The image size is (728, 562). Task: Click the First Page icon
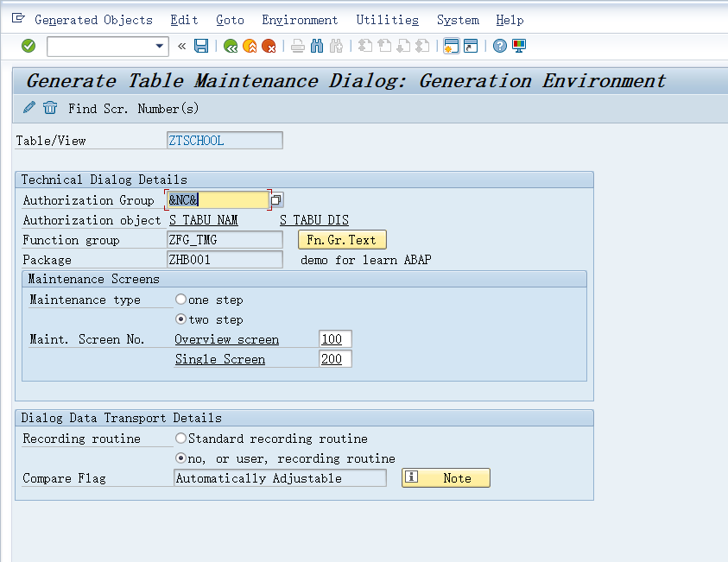365,46
